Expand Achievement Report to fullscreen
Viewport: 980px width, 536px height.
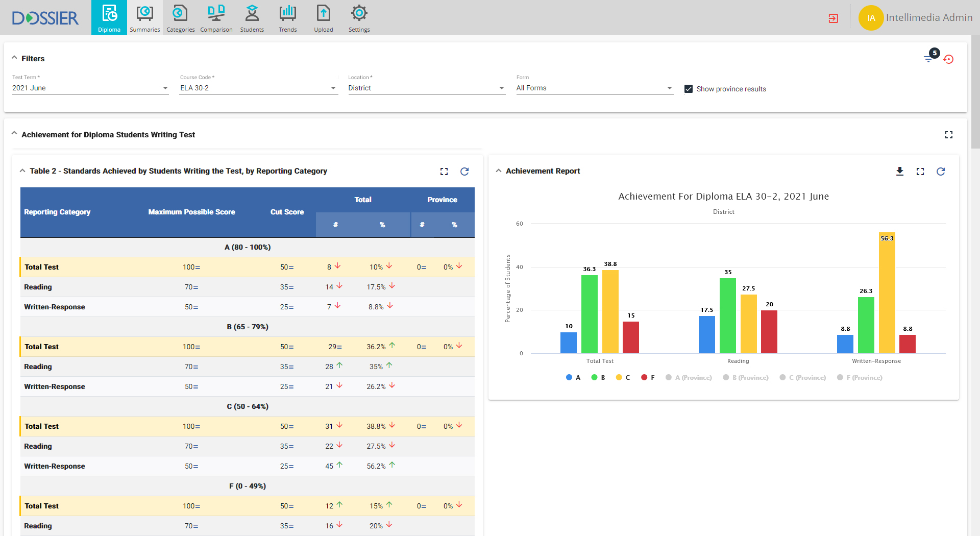920,172
